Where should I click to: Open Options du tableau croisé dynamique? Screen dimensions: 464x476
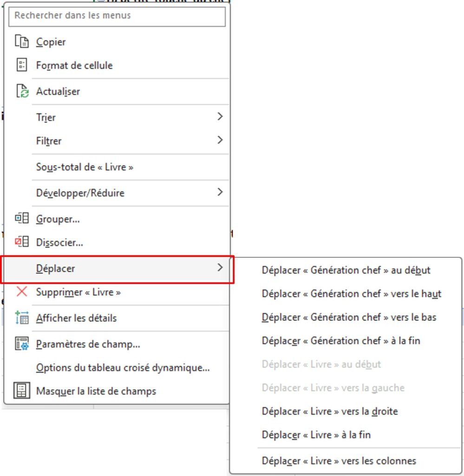122,367
